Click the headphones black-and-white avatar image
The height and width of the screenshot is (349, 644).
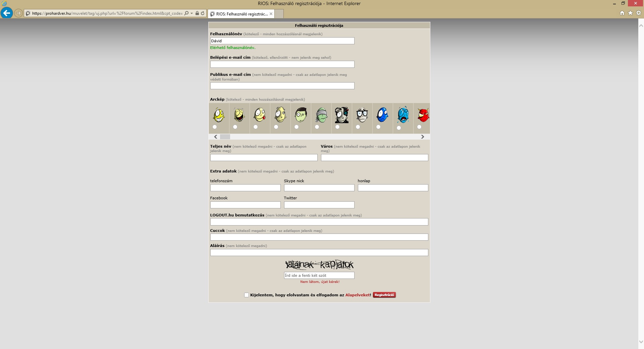[x=342, y=115]
